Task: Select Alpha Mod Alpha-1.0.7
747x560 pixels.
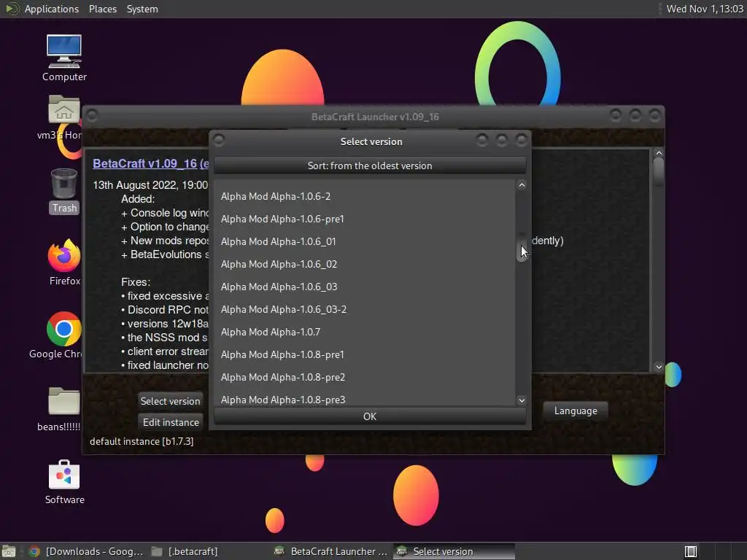Action: pos(365,332)
